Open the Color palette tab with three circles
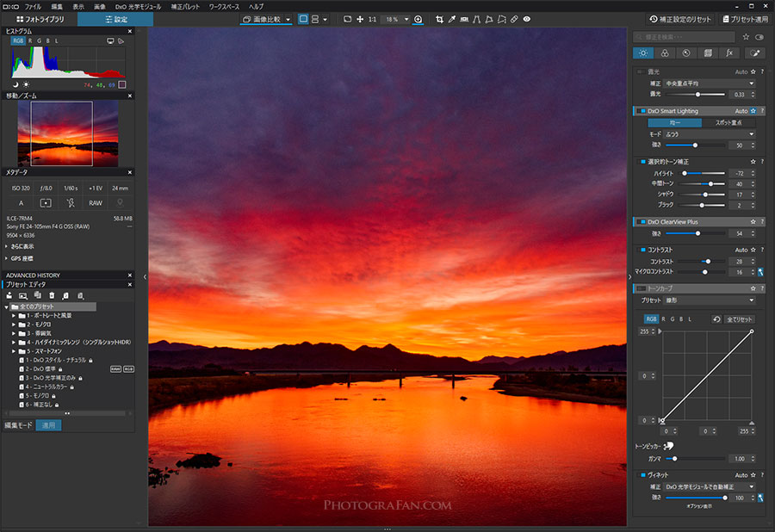 click(665, 53)
